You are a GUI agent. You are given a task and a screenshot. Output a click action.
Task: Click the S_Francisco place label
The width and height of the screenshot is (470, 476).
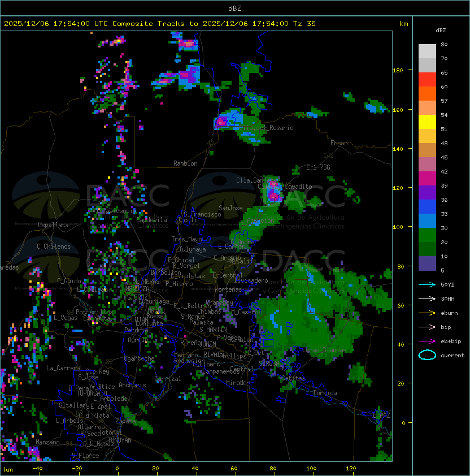pyautogui.click(x=202, y=214)
